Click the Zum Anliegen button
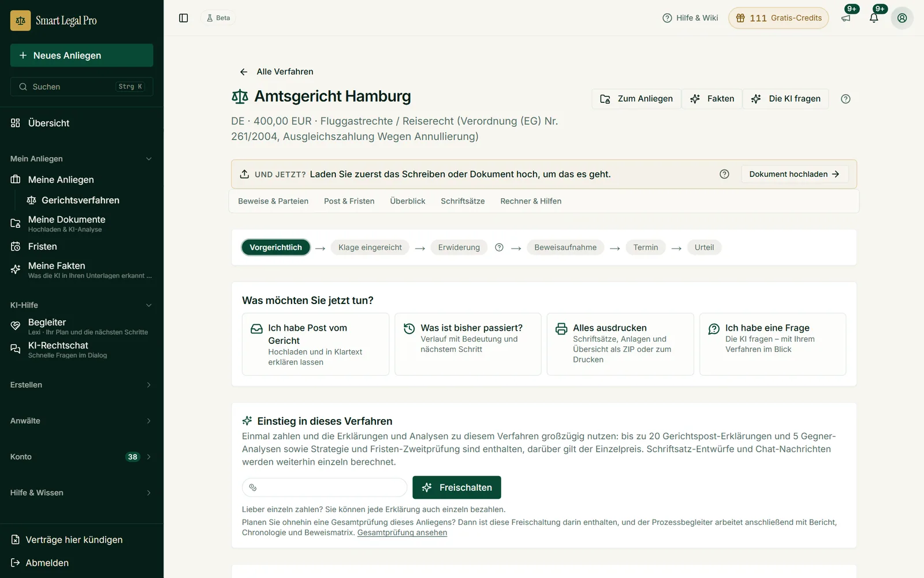Viewport: 924px width, 578px height. point(636,99)
